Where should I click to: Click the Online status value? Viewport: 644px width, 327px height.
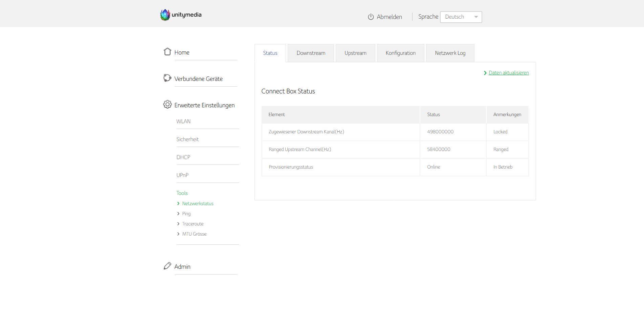434,167
